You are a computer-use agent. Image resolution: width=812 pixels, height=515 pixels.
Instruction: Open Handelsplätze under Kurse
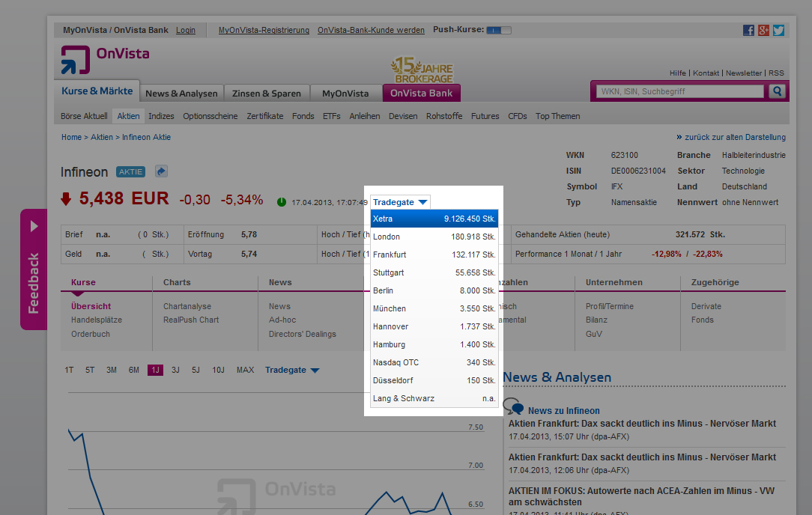97,320
